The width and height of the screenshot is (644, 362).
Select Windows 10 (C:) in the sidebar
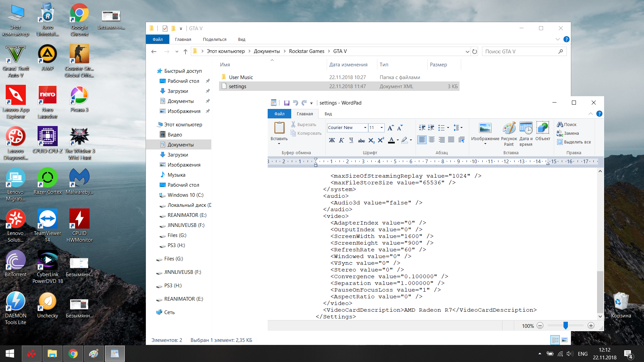pos(185,195)
